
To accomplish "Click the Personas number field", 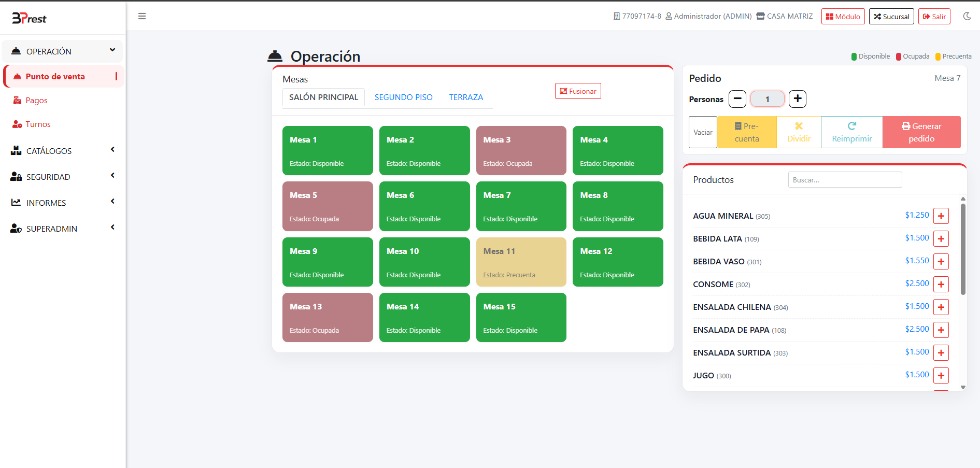I will click(768, 99).
